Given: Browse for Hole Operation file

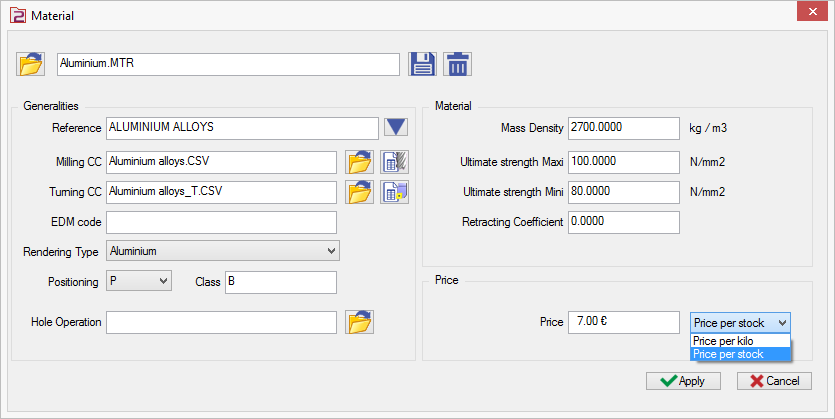Looking at the screenshot, I should [x=359, y=322].
